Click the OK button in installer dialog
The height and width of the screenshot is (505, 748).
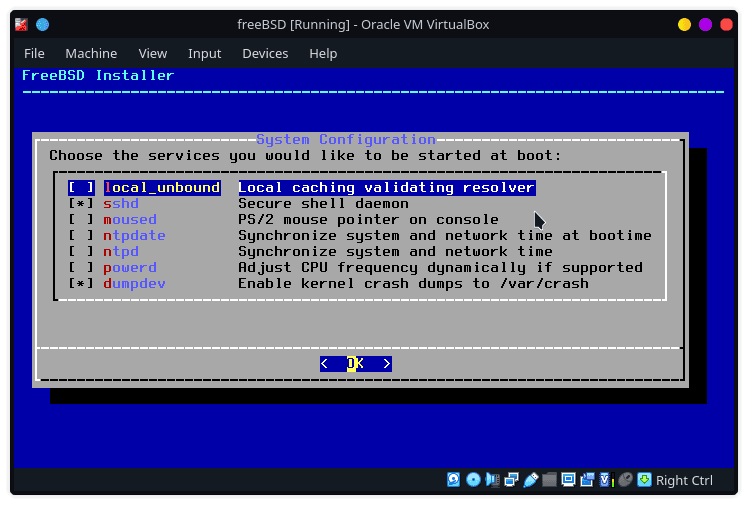coord(356,364)
